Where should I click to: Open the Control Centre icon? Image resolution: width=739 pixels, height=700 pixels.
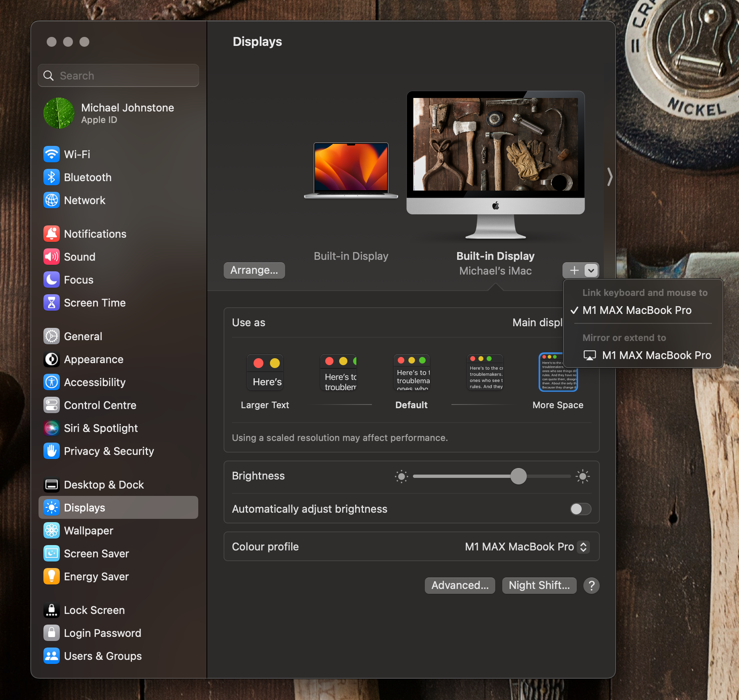pos(52,405)
